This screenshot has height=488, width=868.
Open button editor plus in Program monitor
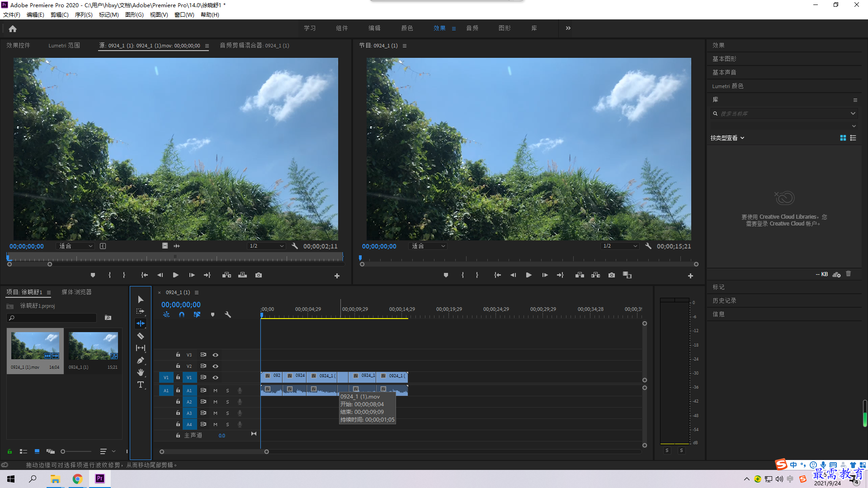click(x=690, y=276)
